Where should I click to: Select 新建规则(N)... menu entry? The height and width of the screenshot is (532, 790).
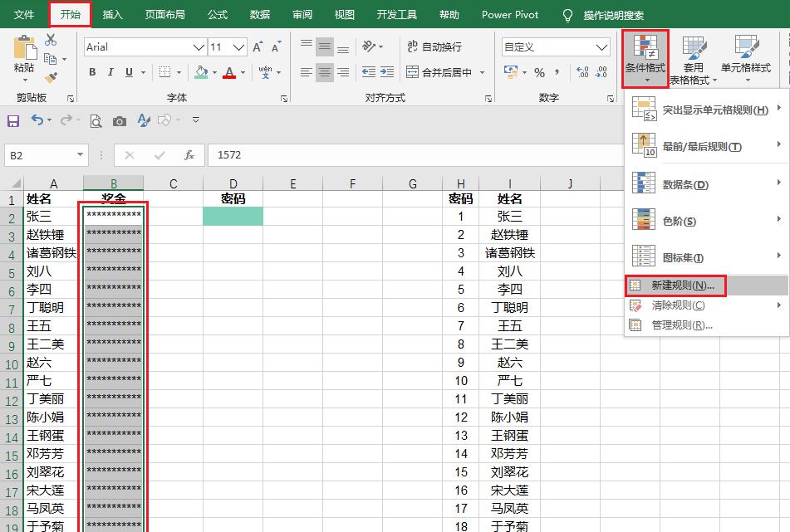(706, 286)
